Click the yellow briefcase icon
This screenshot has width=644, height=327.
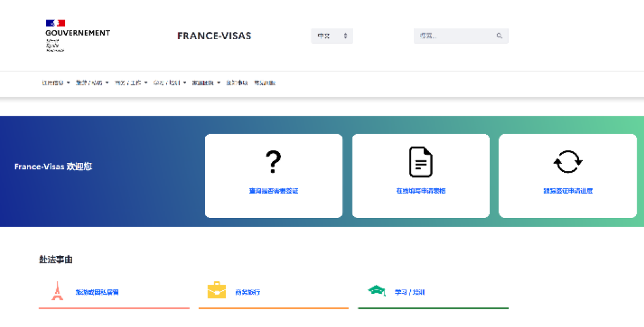217,290
